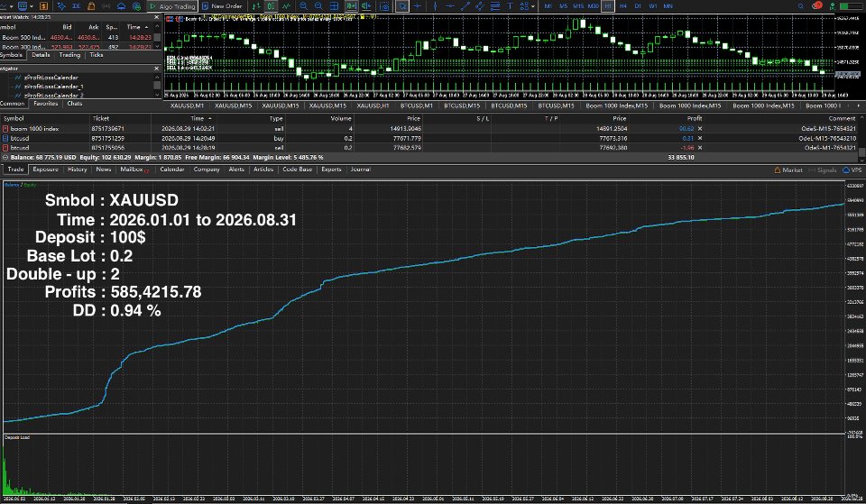866x504 pixels.
Task: Toggle chart auto scroll
Action: [x=351, y=6]
